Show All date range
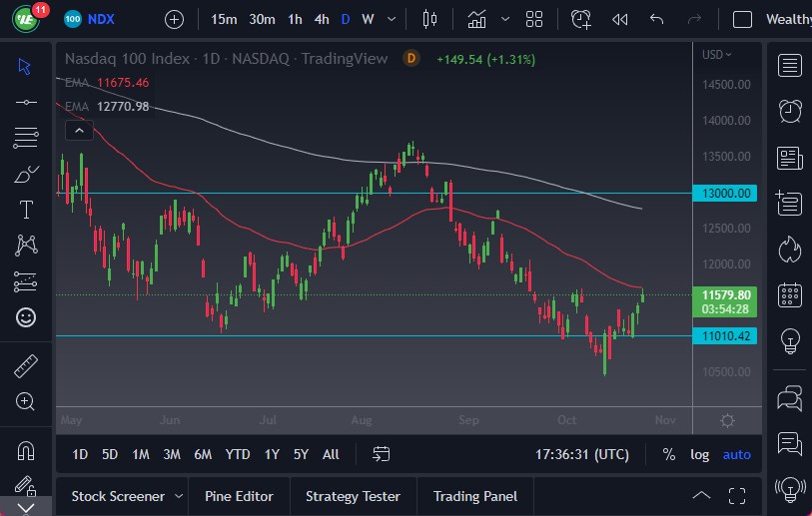The height and width of the screenshot is (516, 812). click(x=331, y=454)
